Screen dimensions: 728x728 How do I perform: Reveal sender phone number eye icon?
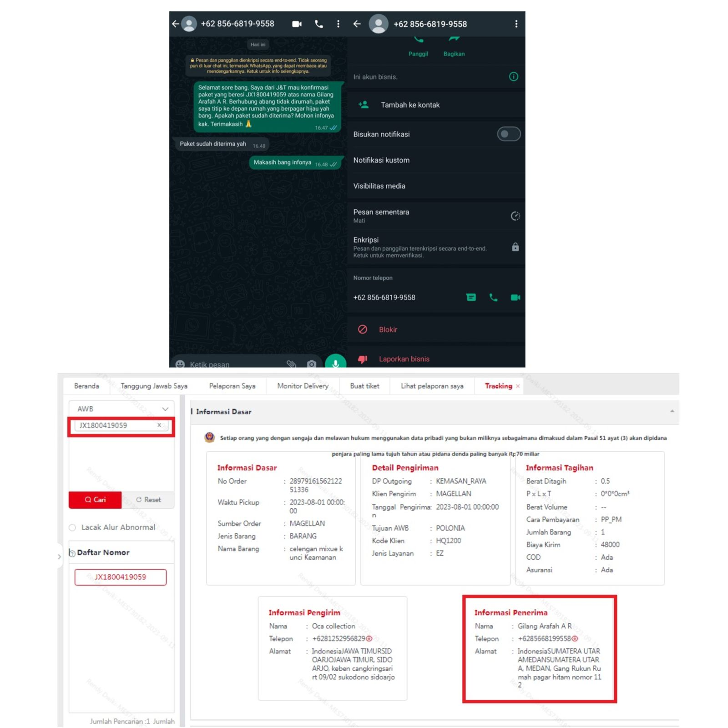coord(369,638)
